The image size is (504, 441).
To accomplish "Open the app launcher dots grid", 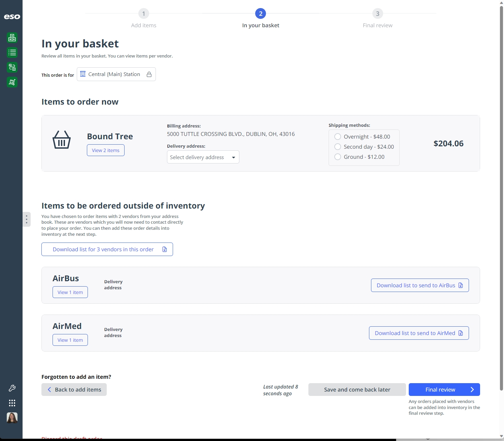I will pos(12,403).
